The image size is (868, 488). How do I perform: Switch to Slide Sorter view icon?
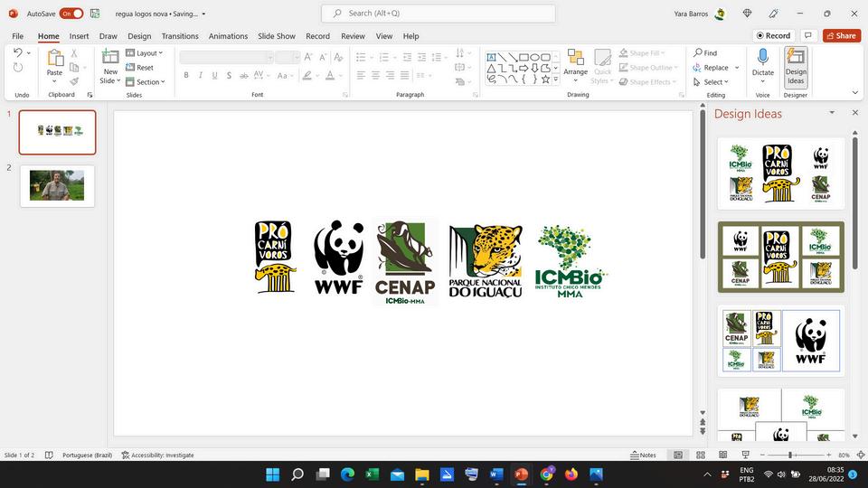(700, 455)
